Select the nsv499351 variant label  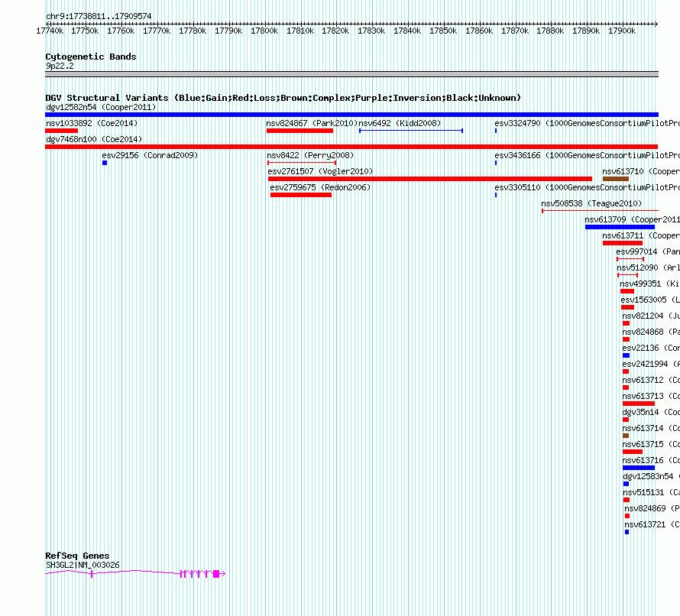pos(650,284)
